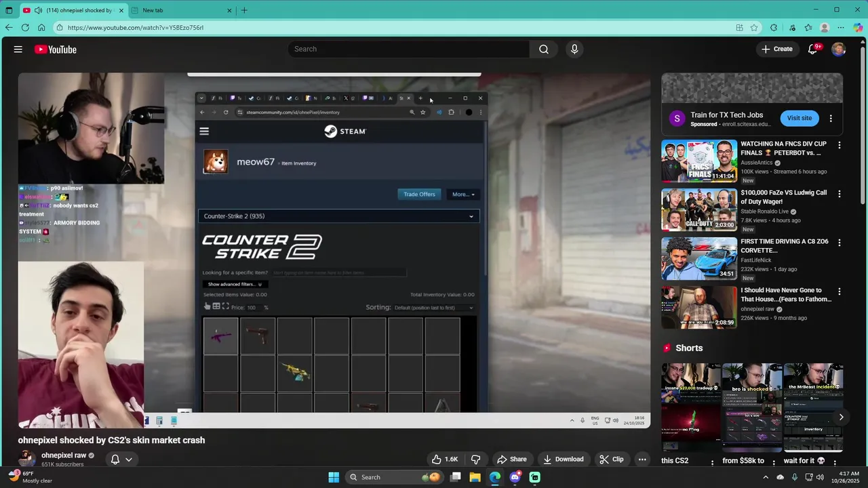868x488 pixels.
Task: Open ohnepixel raw channel name link
Action: [x=64, y=455]
